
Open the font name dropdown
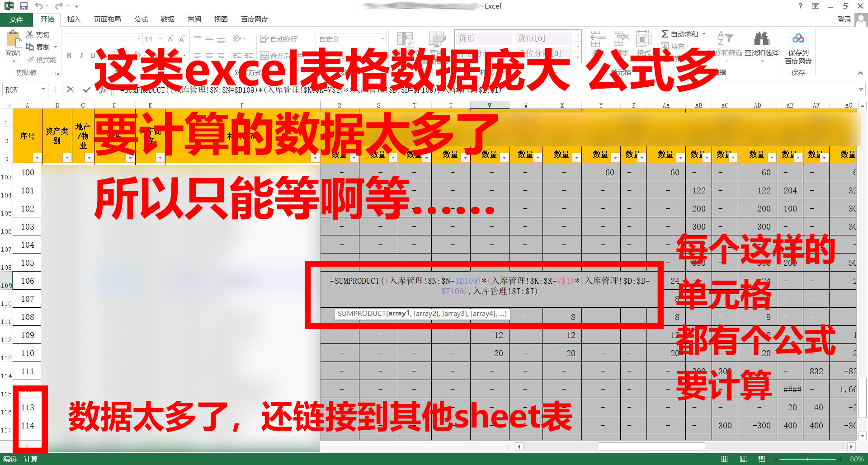139,39
